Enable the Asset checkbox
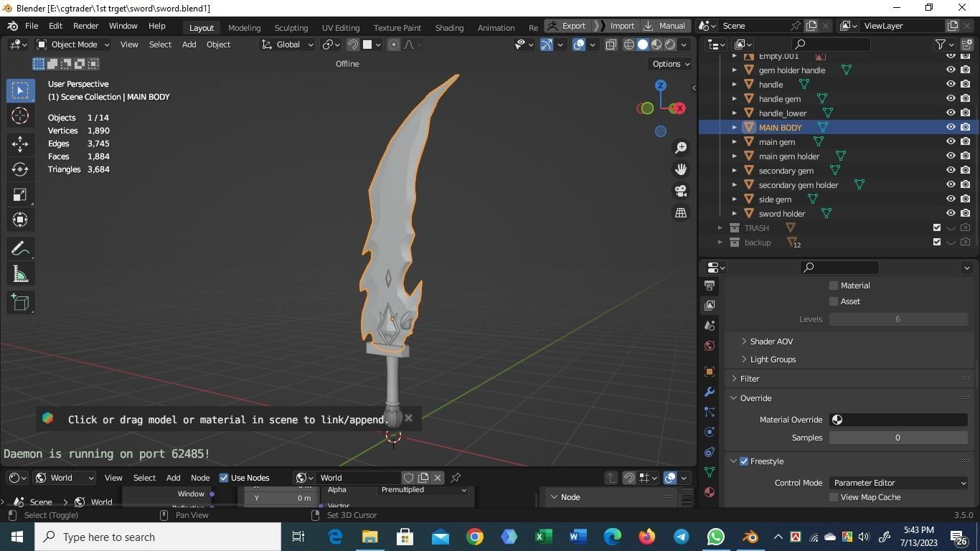 834,301
